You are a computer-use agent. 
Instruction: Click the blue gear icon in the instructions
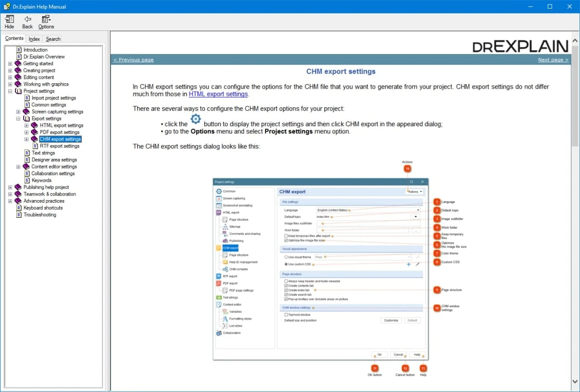point(196,120)
